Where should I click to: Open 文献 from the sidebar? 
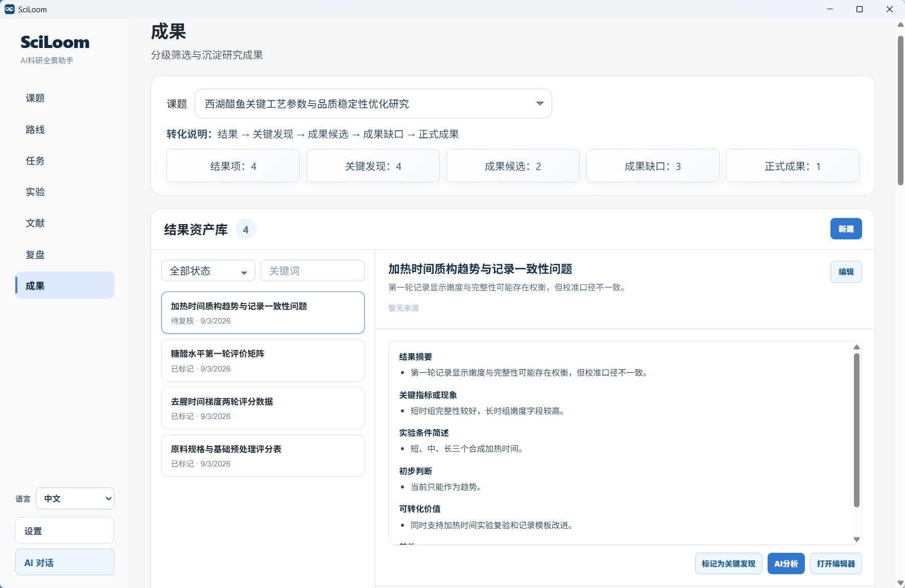[65, 223]
